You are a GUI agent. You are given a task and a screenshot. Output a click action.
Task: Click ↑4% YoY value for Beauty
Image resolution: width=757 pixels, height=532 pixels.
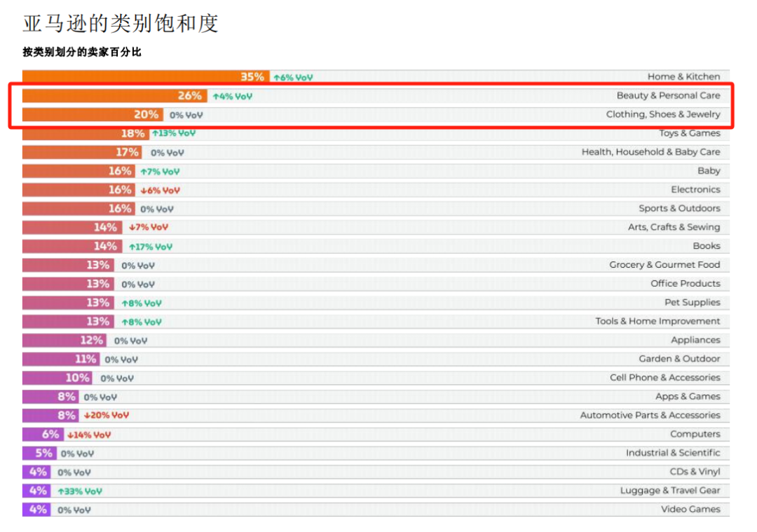click(233, 97)
